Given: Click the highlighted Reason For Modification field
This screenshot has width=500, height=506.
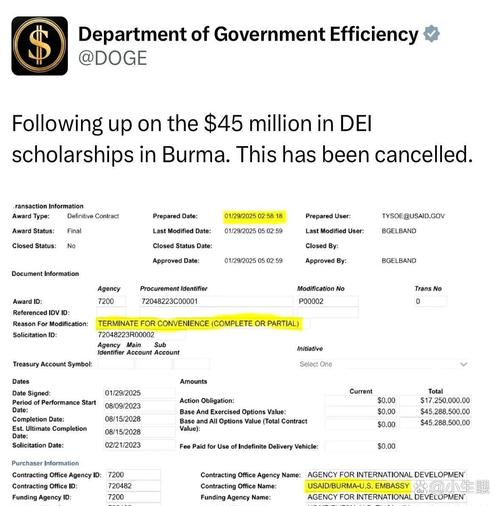Looking at the screenshot, I should (x=199, y=323).
